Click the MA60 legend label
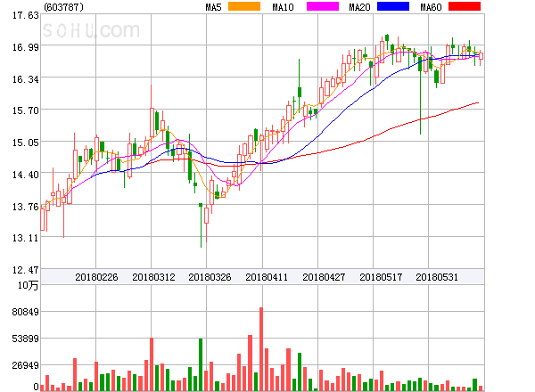535x392 pixels. (431, 7)
